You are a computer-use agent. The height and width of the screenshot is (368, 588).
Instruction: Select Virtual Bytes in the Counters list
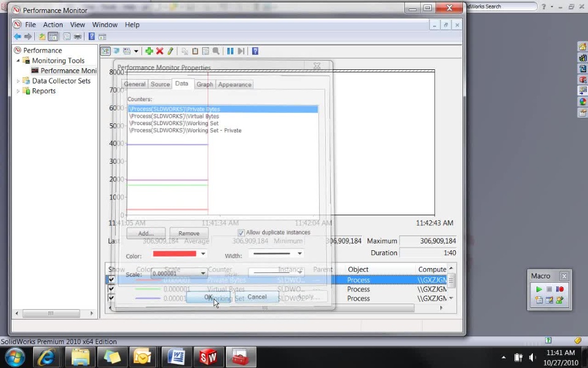point(174,116)
